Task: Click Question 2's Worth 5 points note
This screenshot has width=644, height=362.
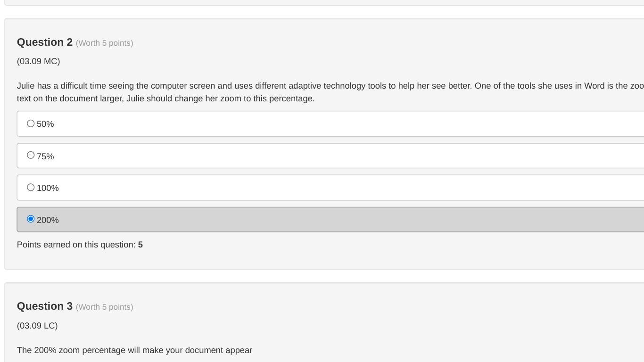Action: tap(104, 43)
